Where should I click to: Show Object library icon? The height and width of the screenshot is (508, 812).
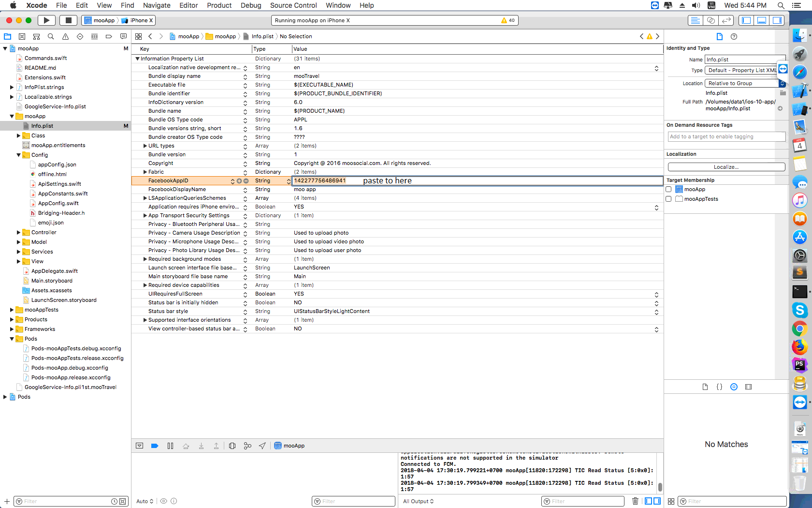pos(734,387)
